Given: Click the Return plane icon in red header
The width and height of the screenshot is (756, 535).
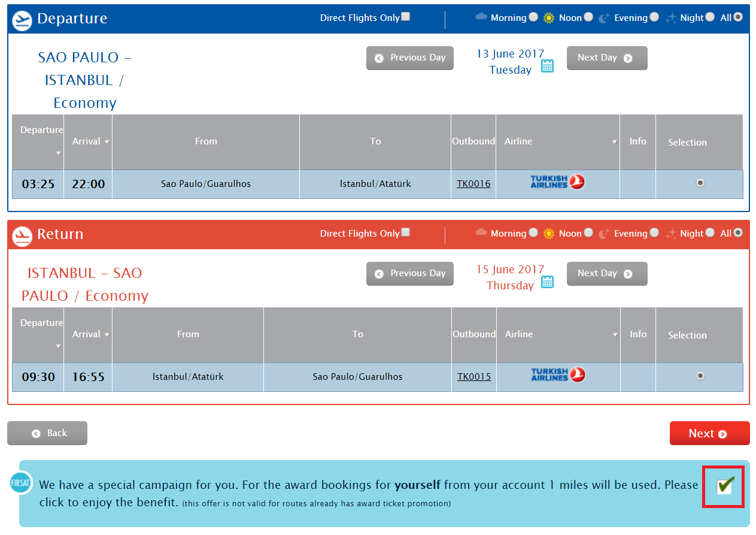Looking at the screenshot, I should pos(22,235).
